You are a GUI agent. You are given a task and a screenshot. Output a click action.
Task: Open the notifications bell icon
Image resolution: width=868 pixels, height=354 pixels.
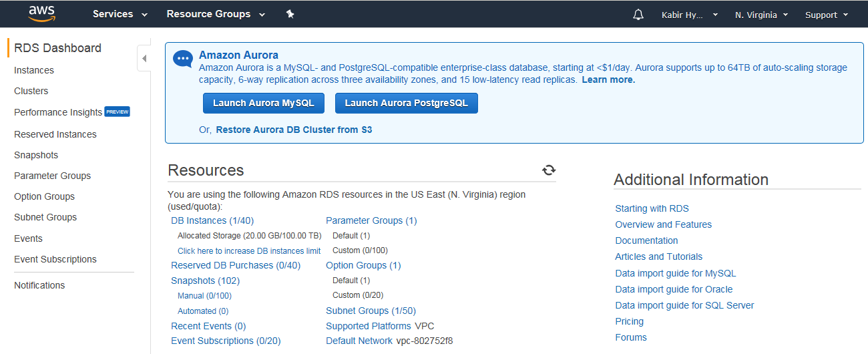click(638, 15)
